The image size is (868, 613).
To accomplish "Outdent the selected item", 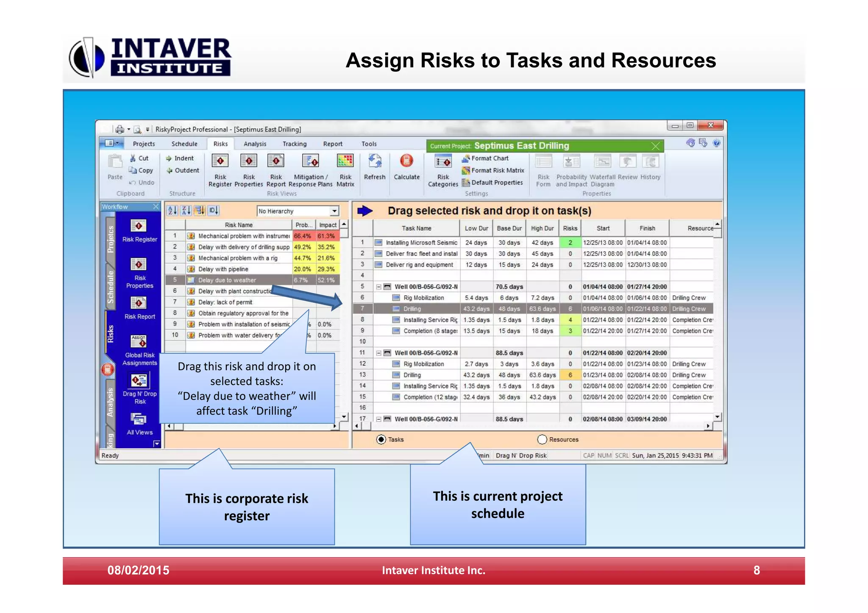I will pos(182,170).
